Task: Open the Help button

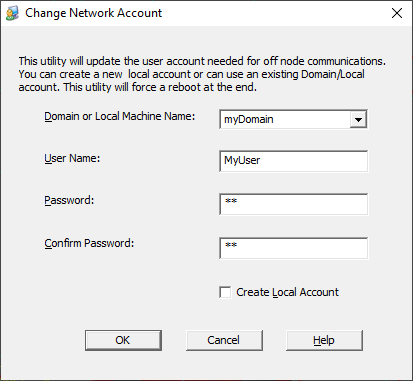Action: tap(324, 340)
